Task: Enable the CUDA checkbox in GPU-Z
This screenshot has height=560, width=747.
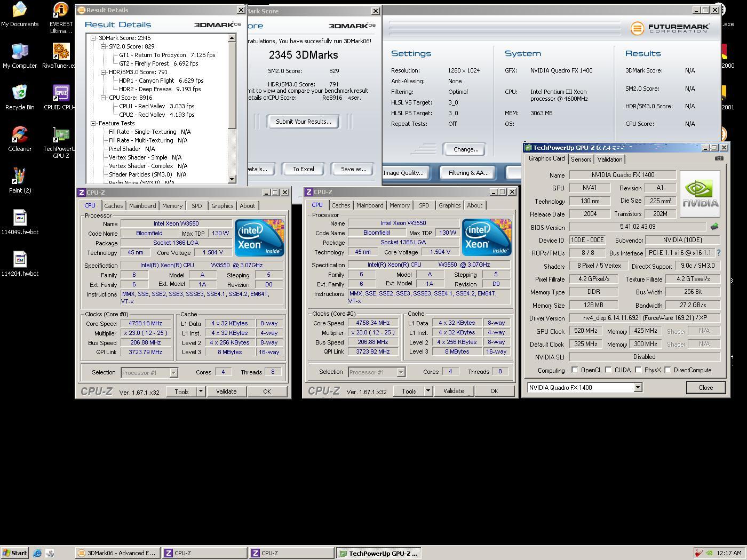Action: (608, 370)
